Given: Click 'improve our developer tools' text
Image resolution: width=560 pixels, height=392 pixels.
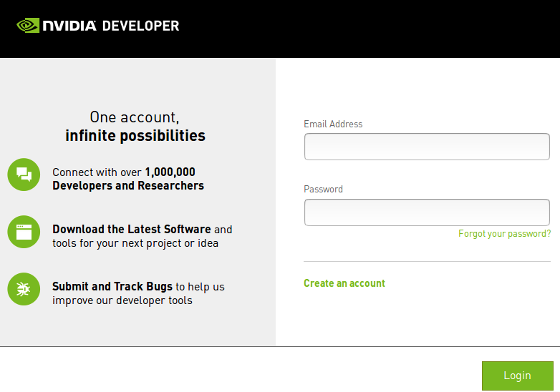Looking at the screenshot, I should pyautogui.click(x=122, y=300).
